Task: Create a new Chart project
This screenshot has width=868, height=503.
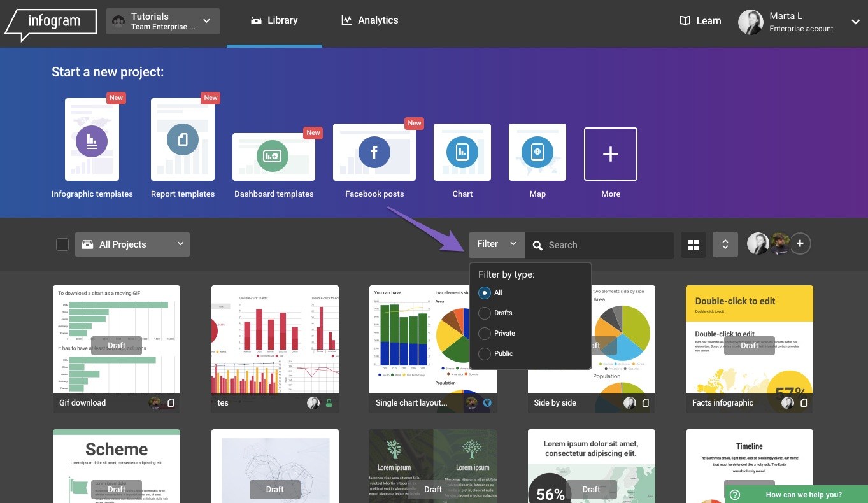Action: [462, 153]
